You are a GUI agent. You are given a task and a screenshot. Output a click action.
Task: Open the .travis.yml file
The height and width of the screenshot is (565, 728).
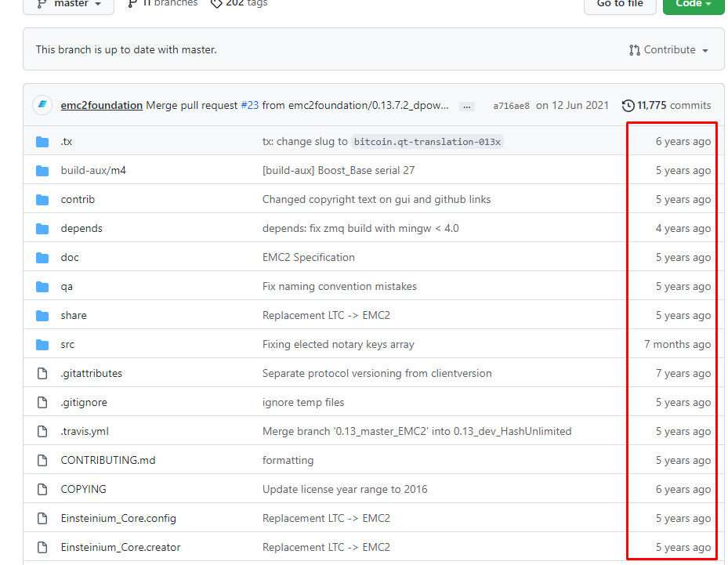[x=85, y=431]
